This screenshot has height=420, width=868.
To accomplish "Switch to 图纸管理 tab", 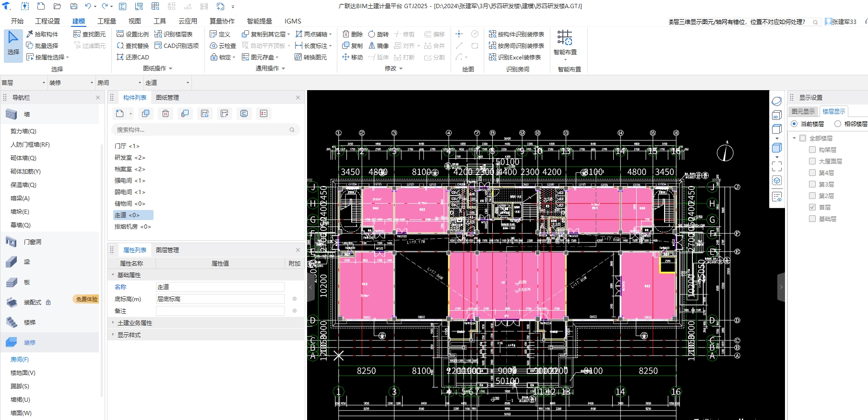I will pos(167,98).
